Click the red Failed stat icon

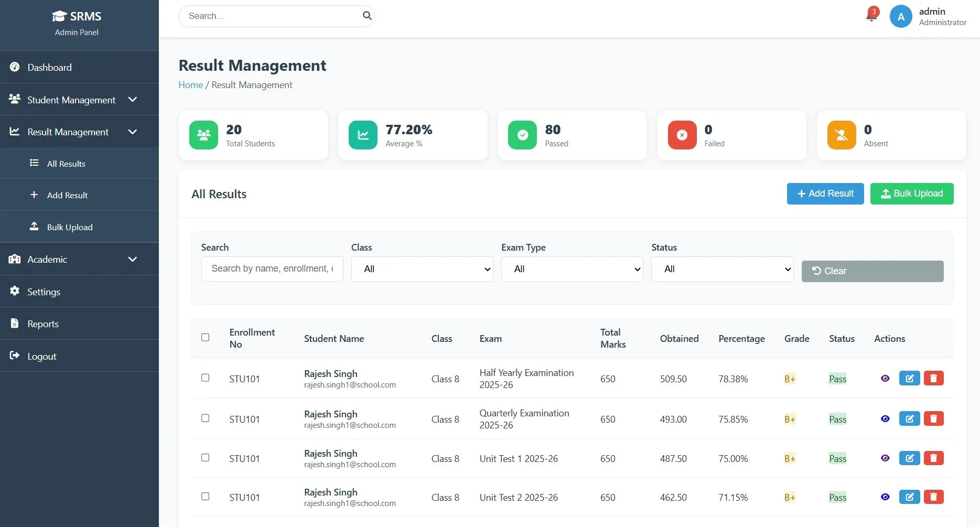pyautogui.click(x=682, y=135)
